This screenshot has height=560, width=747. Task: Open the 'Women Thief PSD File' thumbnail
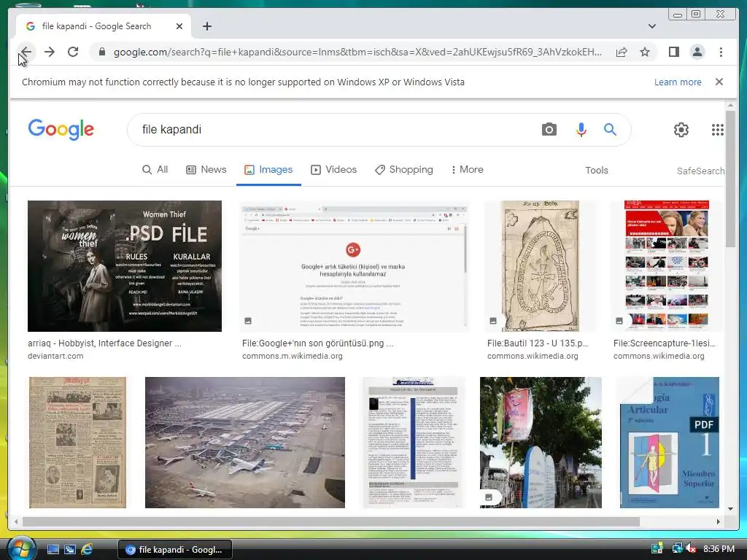124,265
